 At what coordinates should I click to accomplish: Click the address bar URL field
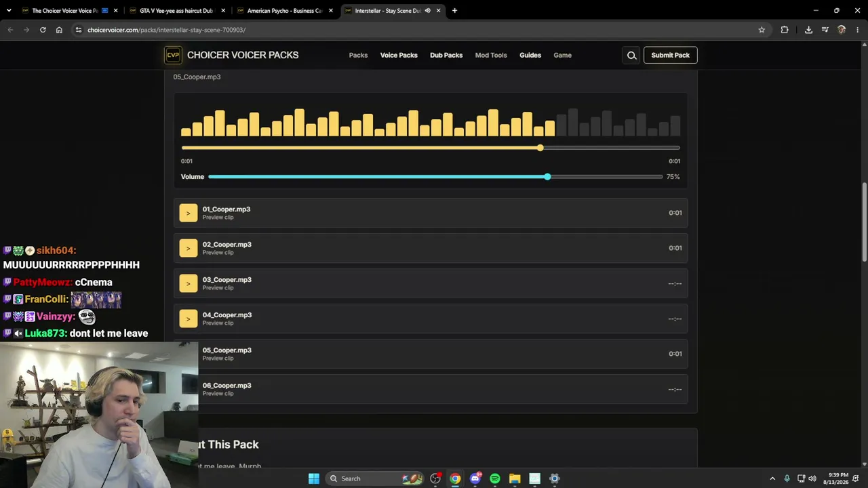(x=414, y=30)
